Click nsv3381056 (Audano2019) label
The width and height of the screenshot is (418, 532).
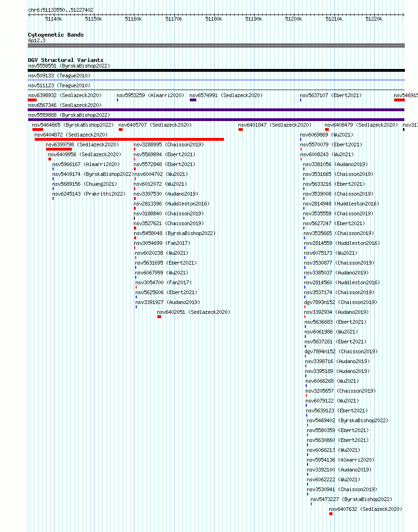coord(335,164)
